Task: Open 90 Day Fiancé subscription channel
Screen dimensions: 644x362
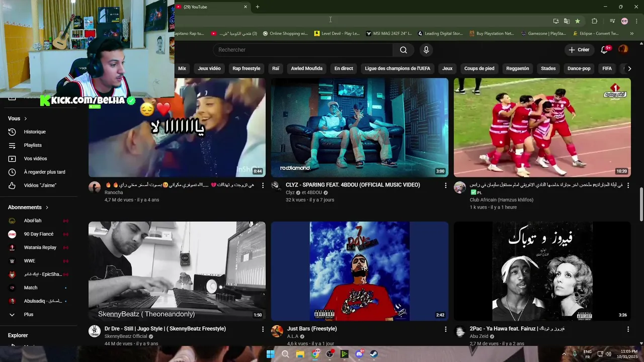Action: [39, 234]
